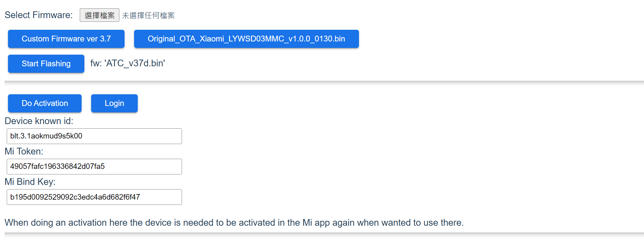Screen dimensions: 644x238
Task: Click the value b195d0092529092c3edc4a6d682f6f47
Action: point(75,197)
